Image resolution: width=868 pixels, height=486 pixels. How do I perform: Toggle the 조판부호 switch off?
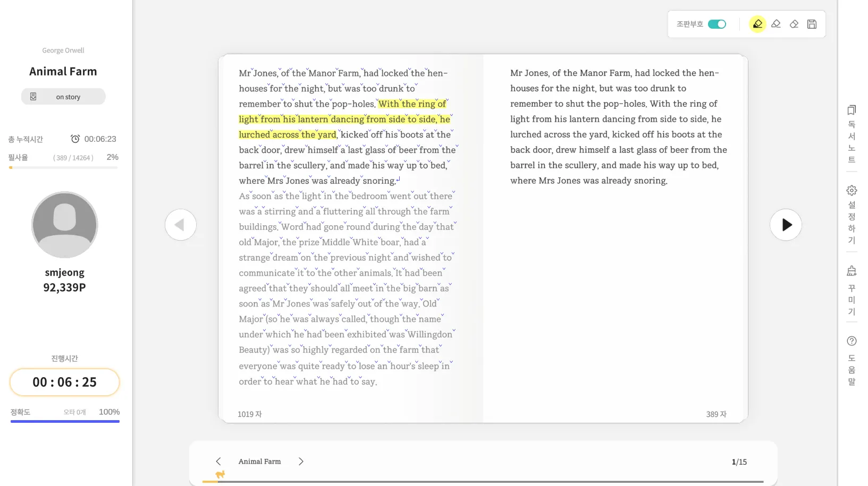click(x=717, y=24)
